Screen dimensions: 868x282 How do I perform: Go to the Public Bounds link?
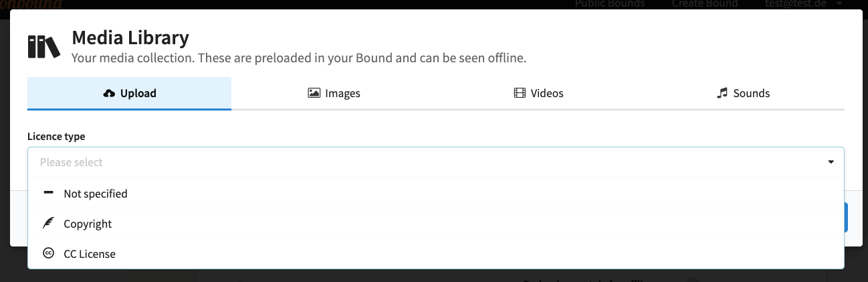tap(610, 4)
